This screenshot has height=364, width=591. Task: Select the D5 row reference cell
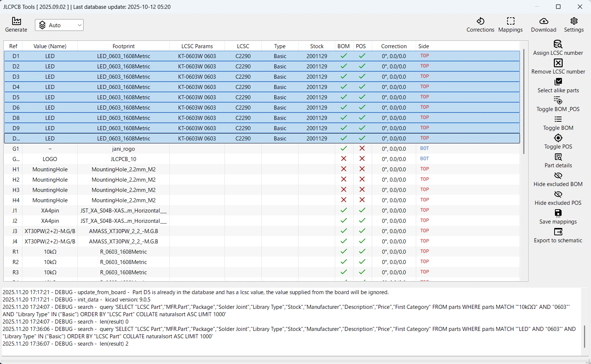[16, 97]
